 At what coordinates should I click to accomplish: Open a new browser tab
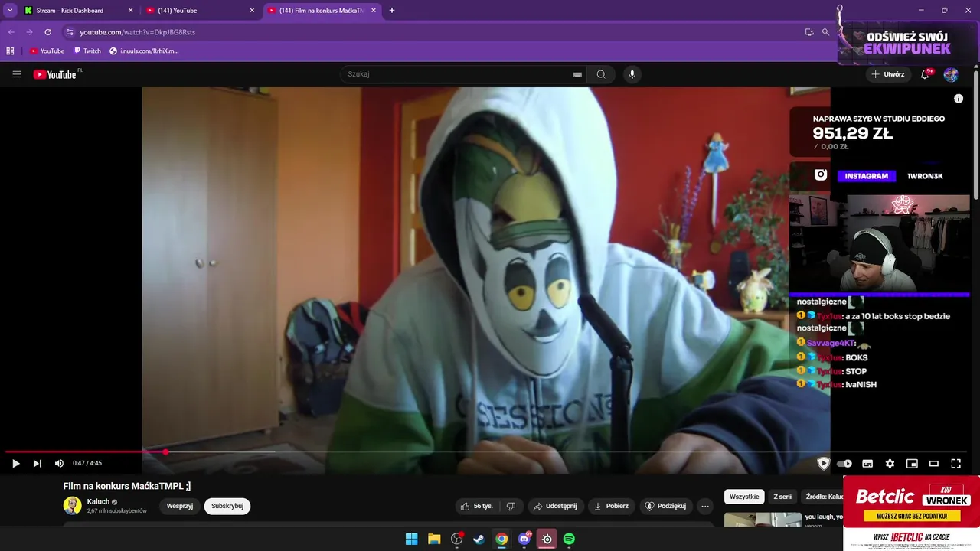point(392,11)
